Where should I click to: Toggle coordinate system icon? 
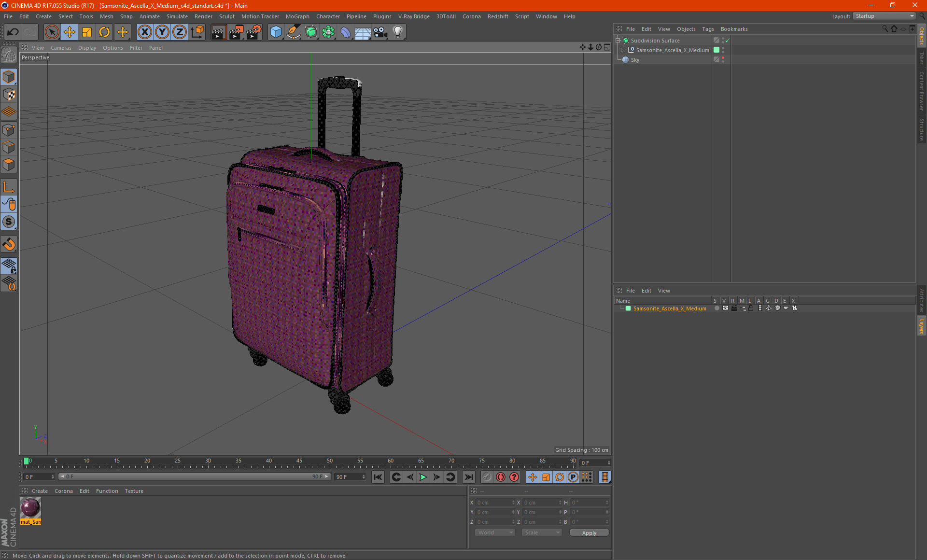pos(197,32)
